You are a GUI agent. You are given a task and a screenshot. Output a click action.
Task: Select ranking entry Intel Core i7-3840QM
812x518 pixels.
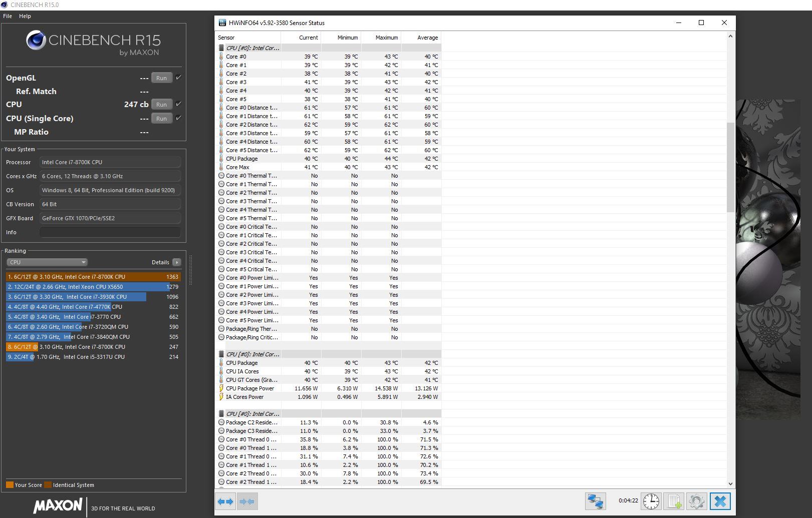[x=93, y=337]
